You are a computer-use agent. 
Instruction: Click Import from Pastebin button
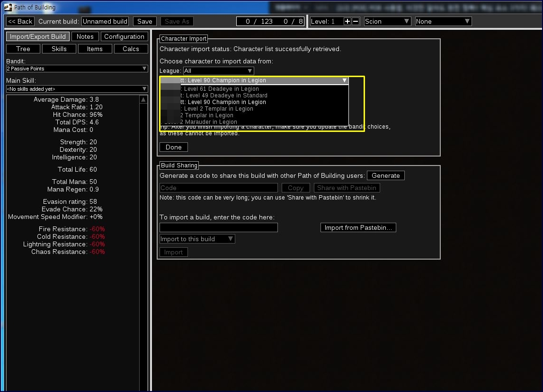coord(358,227)
